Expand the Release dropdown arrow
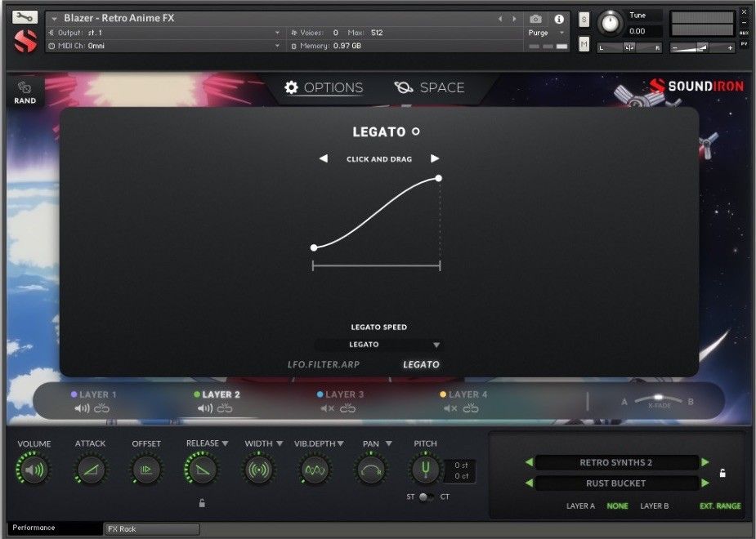This screenshot has width=756, height=539. [x=225, y=443]
